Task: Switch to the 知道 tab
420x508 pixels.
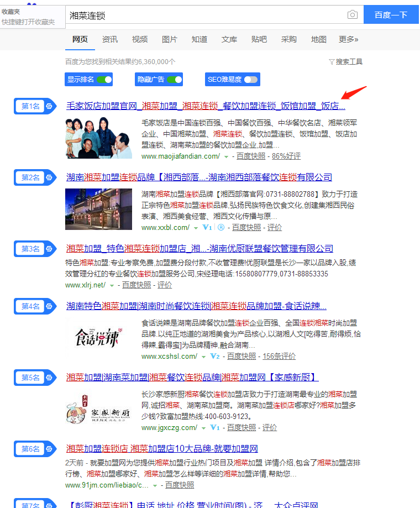Action: [199, 39]
